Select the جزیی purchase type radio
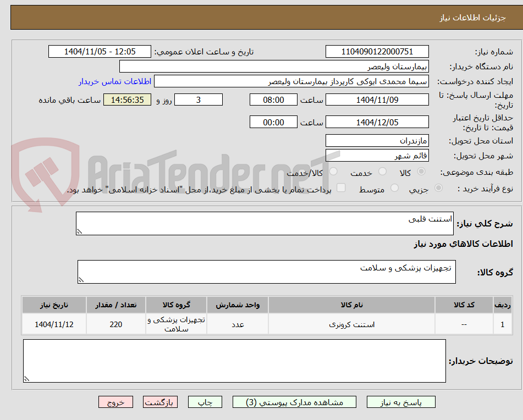Viewport: 523px width, 420px height. 439,188
